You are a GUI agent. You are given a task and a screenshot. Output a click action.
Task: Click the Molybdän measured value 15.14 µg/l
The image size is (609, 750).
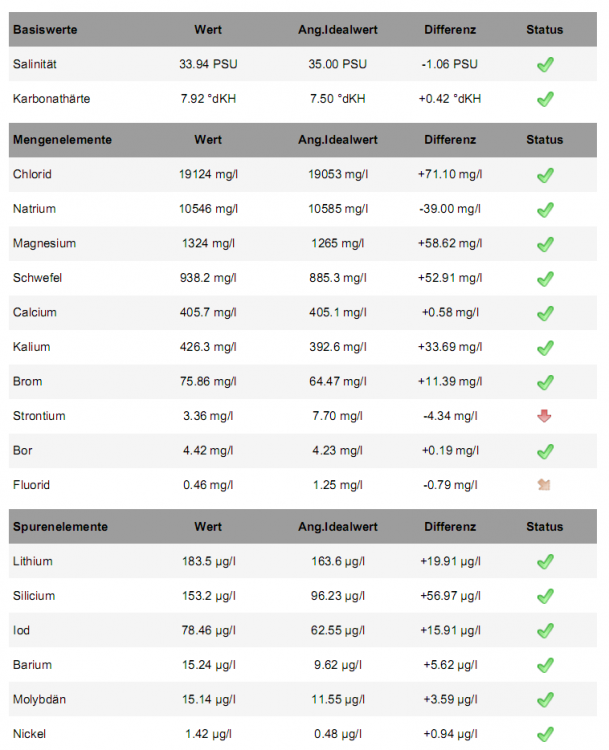pyautogui.click(x=208, y=699)
